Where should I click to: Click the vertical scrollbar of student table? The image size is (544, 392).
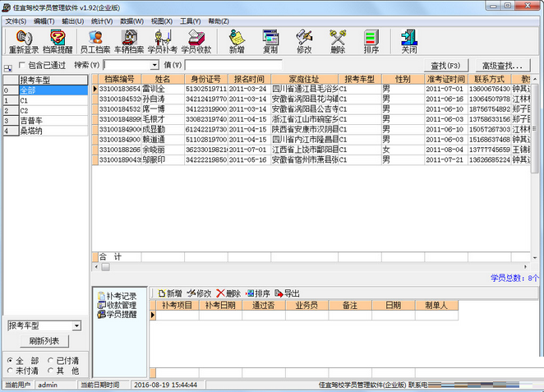pos(534,128)
